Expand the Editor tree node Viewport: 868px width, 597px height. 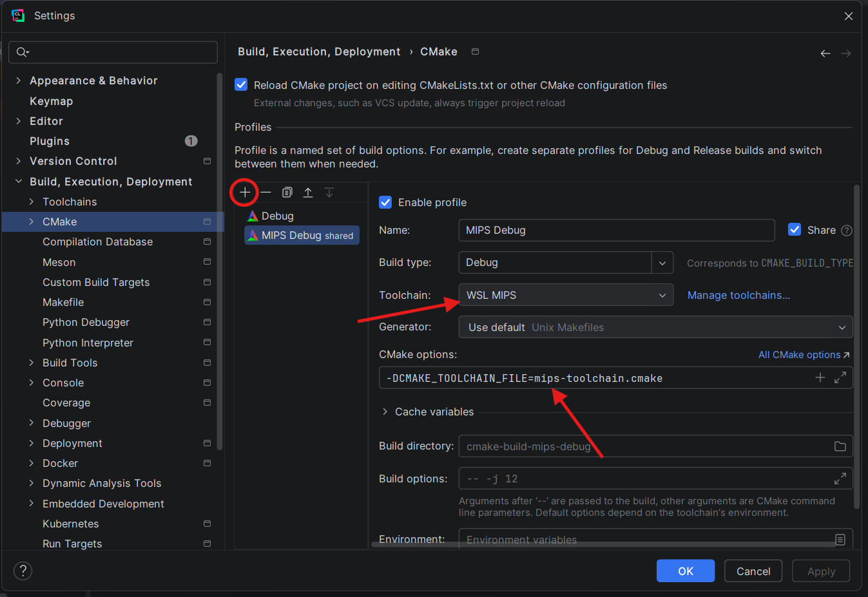pyautogui.click(x=18, y=121)
